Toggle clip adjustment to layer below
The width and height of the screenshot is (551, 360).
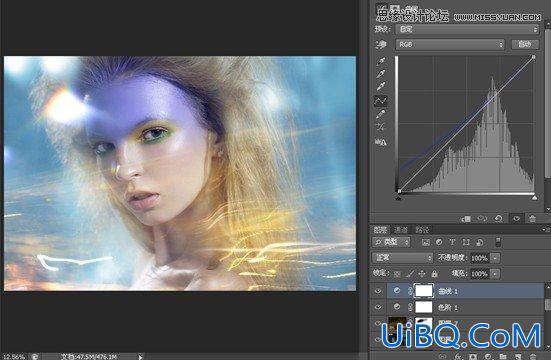click(x=466, y=219)
